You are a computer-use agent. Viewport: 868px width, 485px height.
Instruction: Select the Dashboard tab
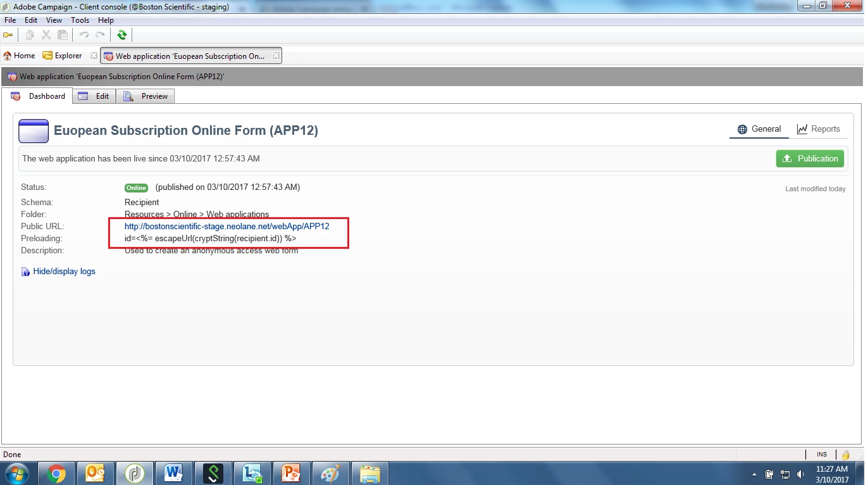click(x=38, y=96)
